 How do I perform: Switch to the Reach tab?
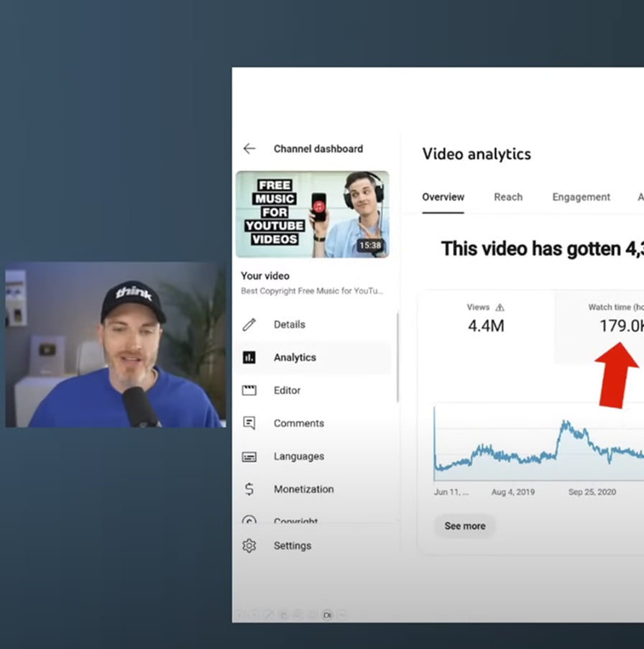[508, 197]
